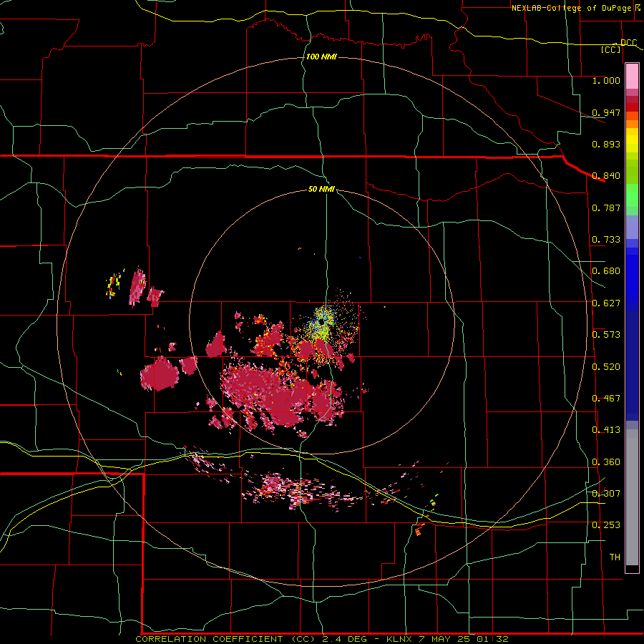Screen dimensions: 644x644
Task: Click the NEXLAB-College of DuPage title text
Action: (x=571, y=8)
